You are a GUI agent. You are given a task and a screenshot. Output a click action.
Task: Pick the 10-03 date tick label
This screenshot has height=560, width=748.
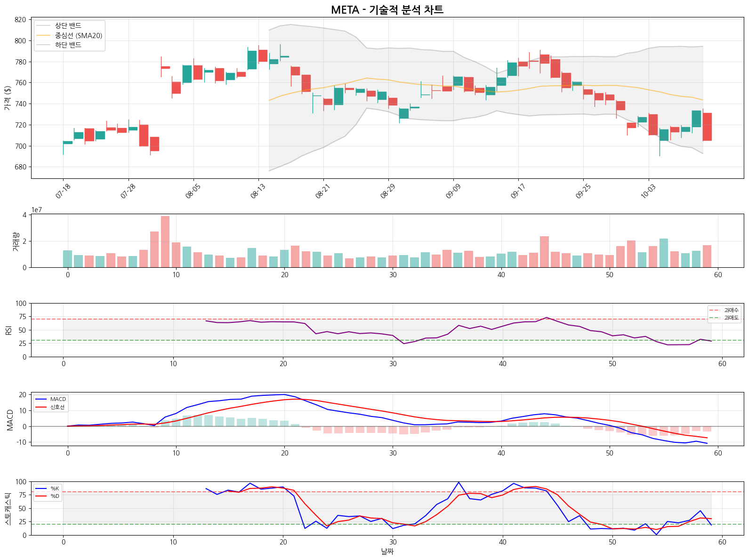(648, 191)
